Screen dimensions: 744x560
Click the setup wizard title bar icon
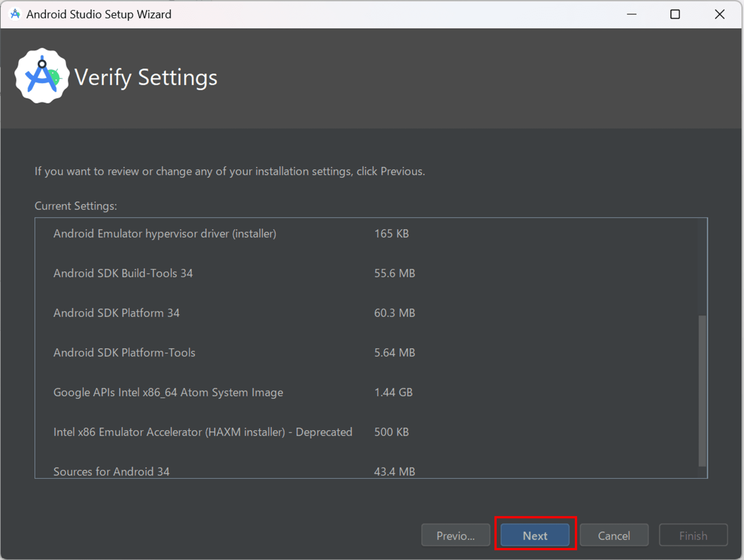(15, 14)
